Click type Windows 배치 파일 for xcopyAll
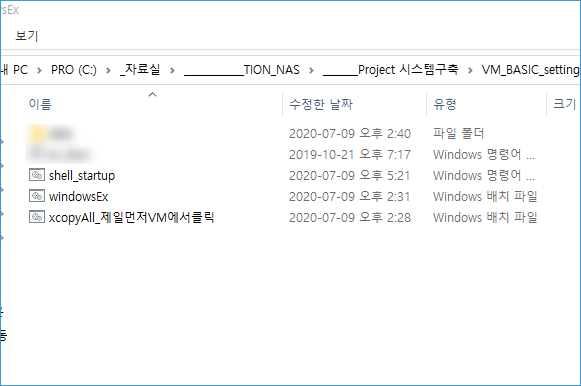Image resolution: width=581 pixels, height=386 pixels. (485, 218)
